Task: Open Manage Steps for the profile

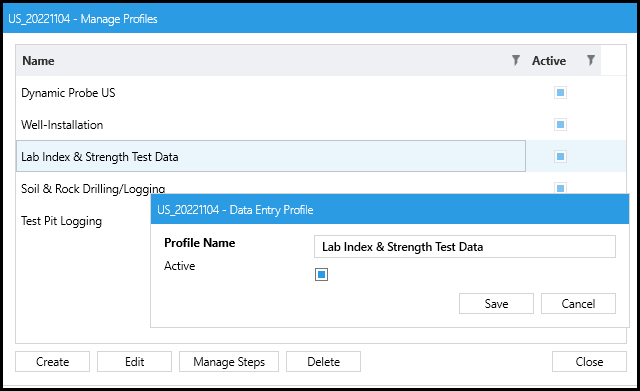Action: point(229,362)
